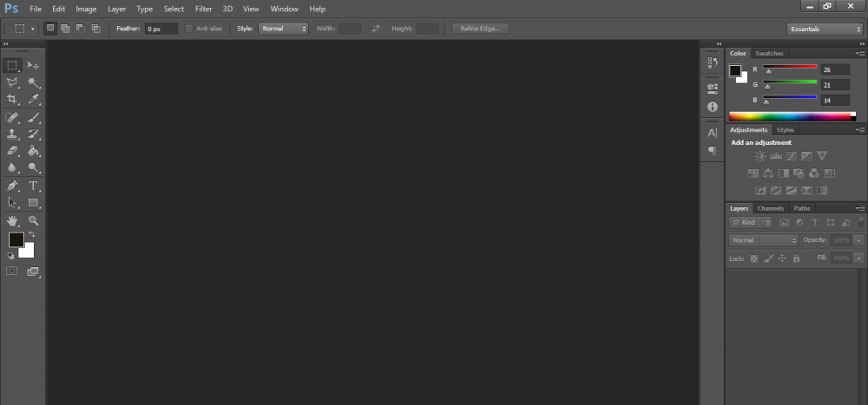Image resolution: width=868 pixels, height=405 pixels.
Task: Open the Character panel icon
Action: 713,134
